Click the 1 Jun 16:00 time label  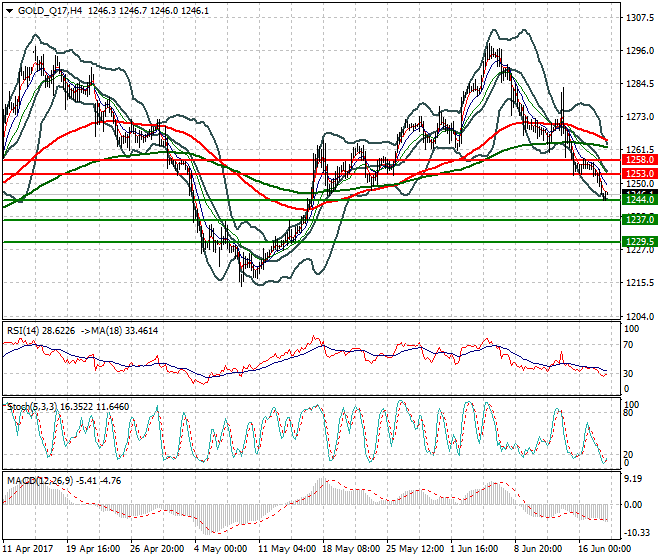click(x=474, y=549)
